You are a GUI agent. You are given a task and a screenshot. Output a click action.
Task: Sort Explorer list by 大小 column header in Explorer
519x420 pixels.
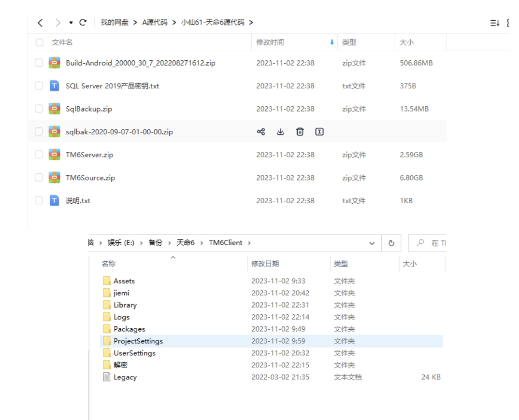(409, 264)
